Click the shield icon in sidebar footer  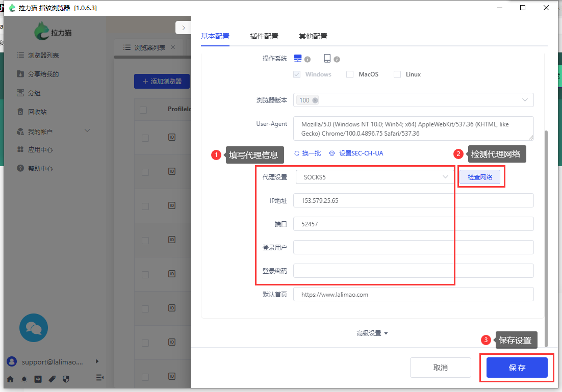pos(66,379)
